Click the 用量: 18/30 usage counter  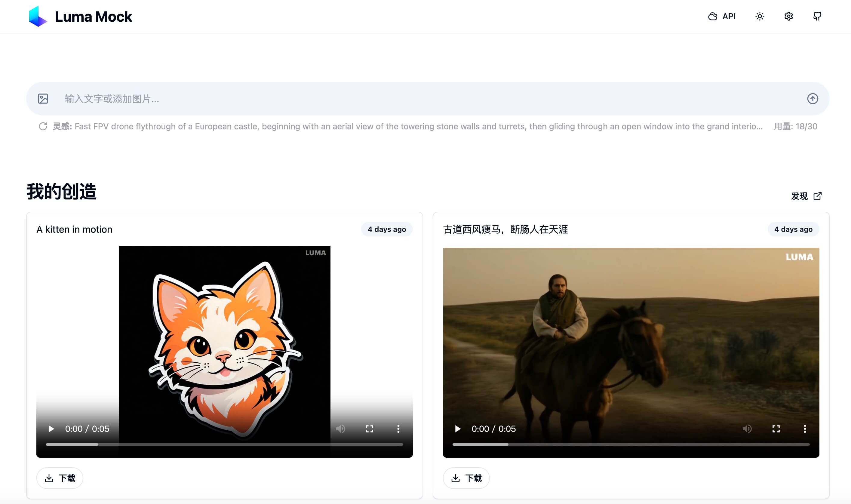(795, 126)
